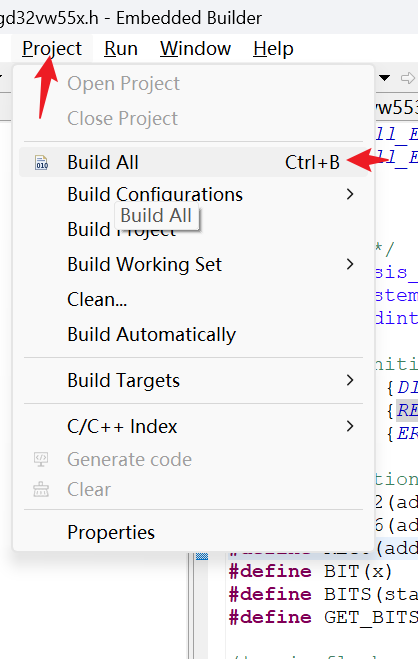The height and width of the screenshot is (659, 418).
Task: Click the Build All binary file icon
Action: 41,163
